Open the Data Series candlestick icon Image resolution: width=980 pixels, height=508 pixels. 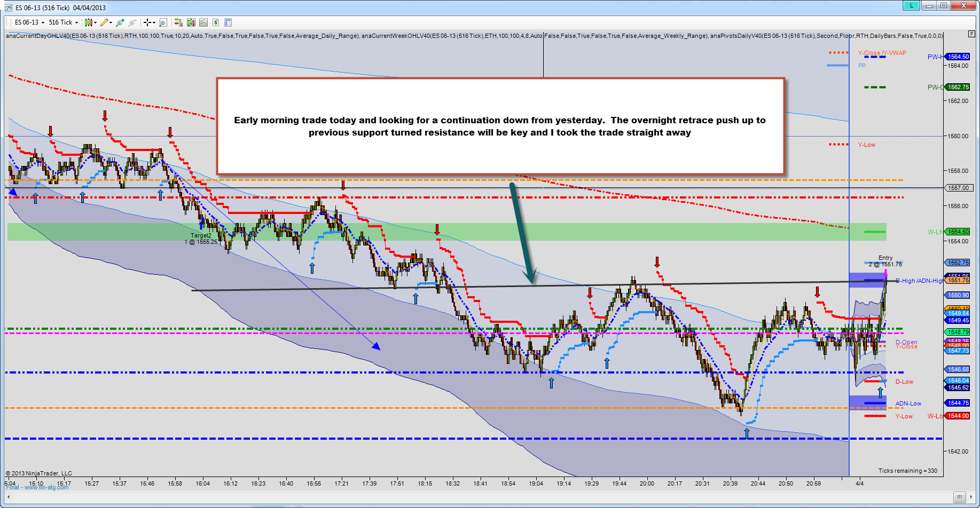191,22
